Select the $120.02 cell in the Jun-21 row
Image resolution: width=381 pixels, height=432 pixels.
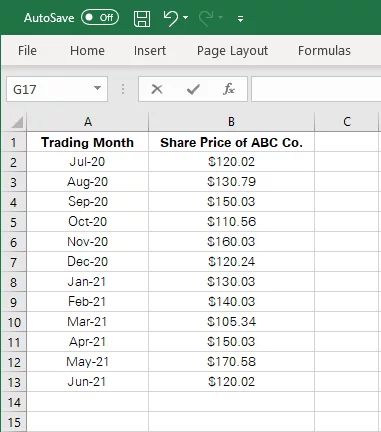(231, 382)
